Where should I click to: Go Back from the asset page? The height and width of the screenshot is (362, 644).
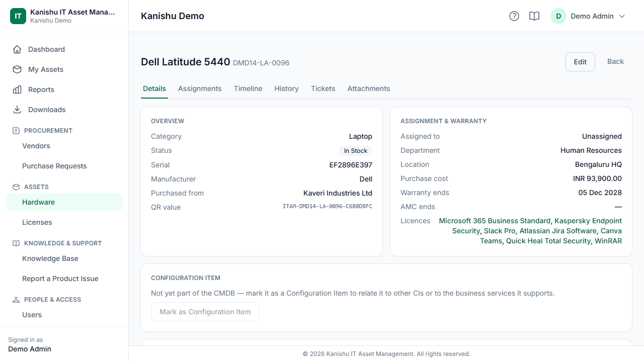[615, 61]
